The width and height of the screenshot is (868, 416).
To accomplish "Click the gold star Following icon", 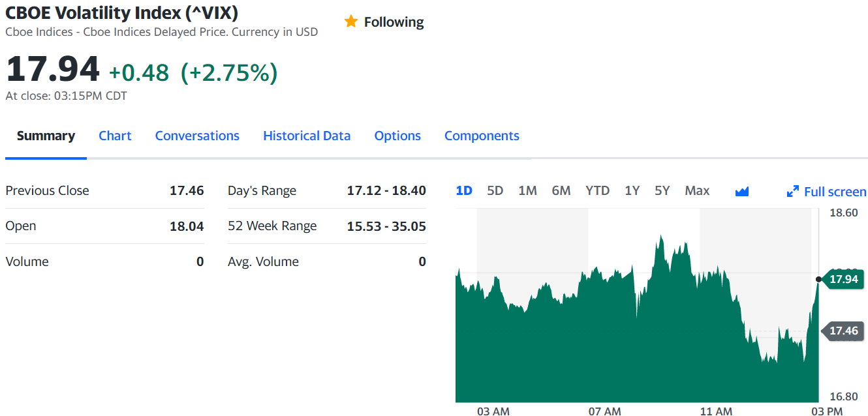I will click(351, 22).
